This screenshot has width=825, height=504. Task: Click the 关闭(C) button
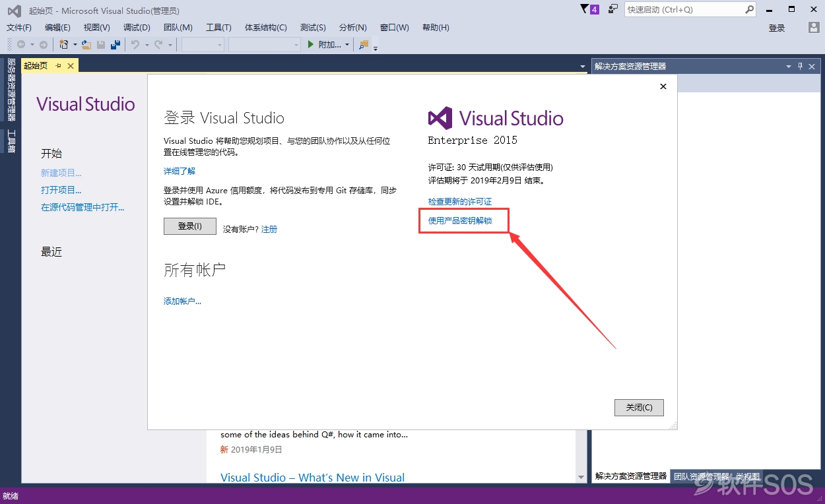(639, 408)
